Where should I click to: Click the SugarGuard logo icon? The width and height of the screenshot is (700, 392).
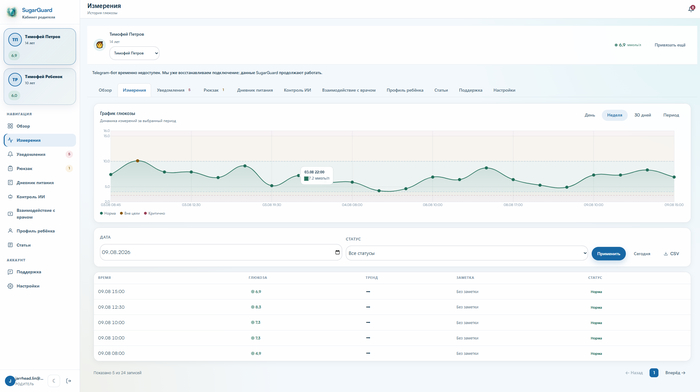(x=12, y=13)
